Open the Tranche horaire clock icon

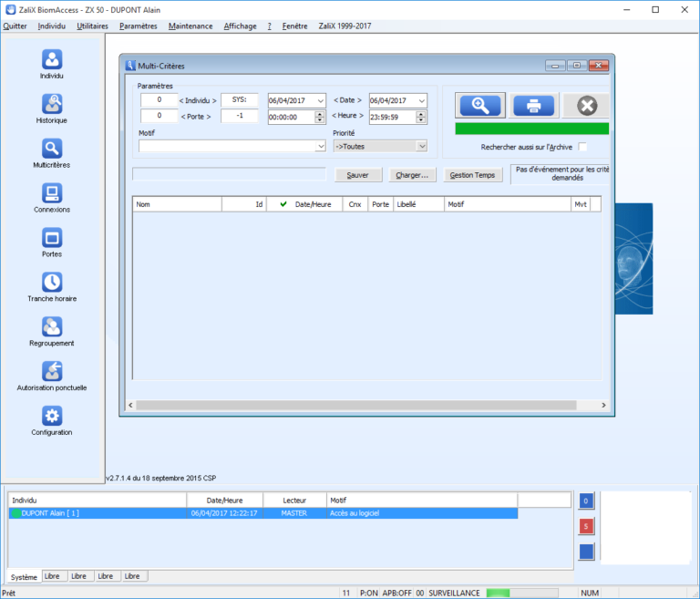(x=52, y=283)
